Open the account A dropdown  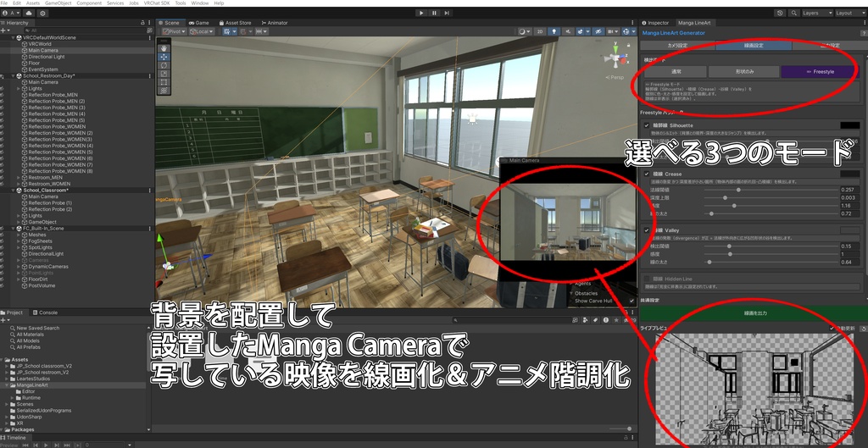click(11, 13)
